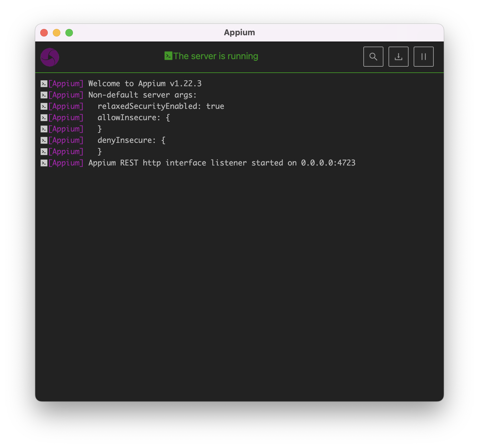Click the purple Appium logo

point(50,57)
